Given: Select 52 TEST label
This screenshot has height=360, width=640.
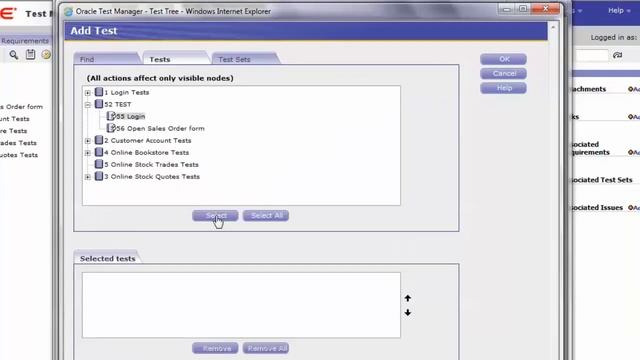Looking at the screenshot, I should [x=118, y=104].
